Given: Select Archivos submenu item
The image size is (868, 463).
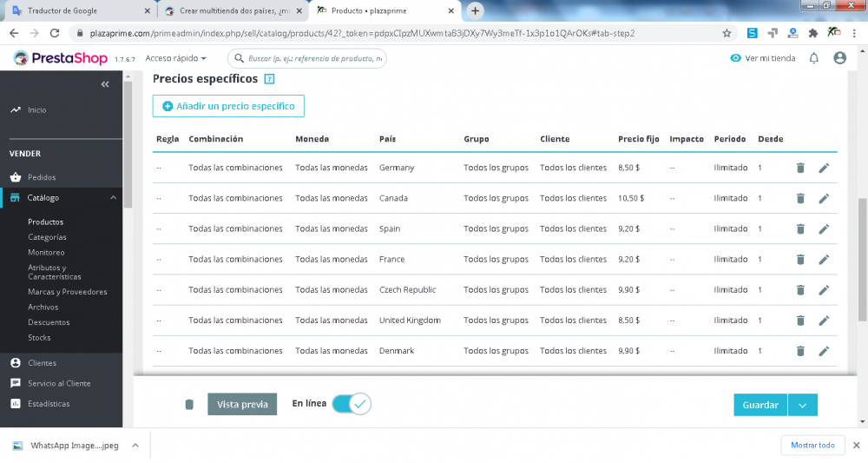Looking at the screenshot, I should point(43,307).
